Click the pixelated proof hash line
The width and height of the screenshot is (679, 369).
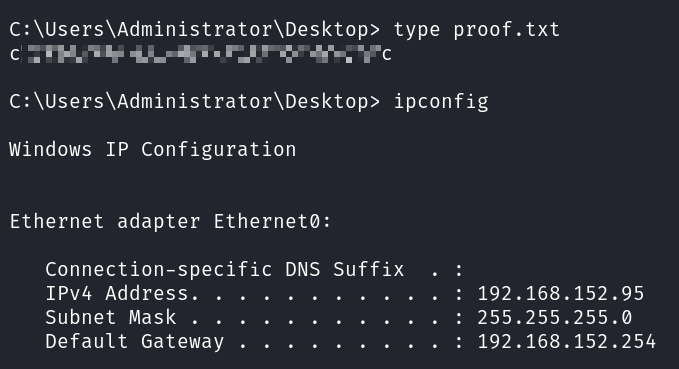200,54
